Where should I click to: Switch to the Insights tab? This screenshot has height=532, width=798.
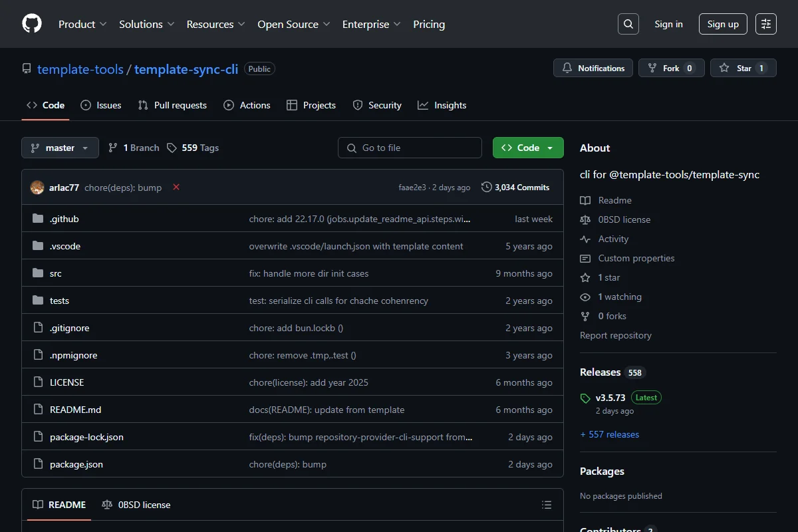pyautogui.click(x=442, y=105)
